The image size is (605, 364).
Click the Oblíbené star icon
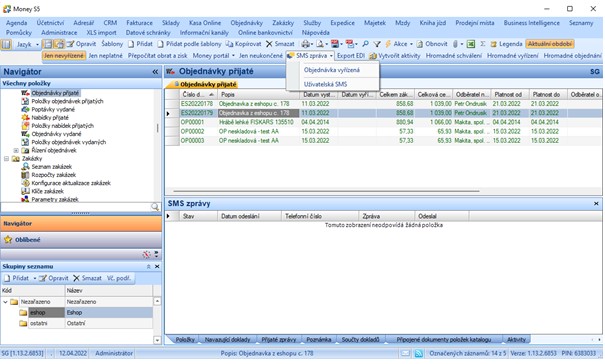[x=8, y=240]
